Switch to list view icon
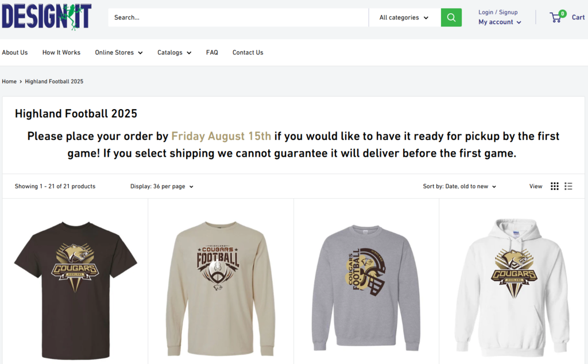Viewport: 588px width, 364px height. 568,186
